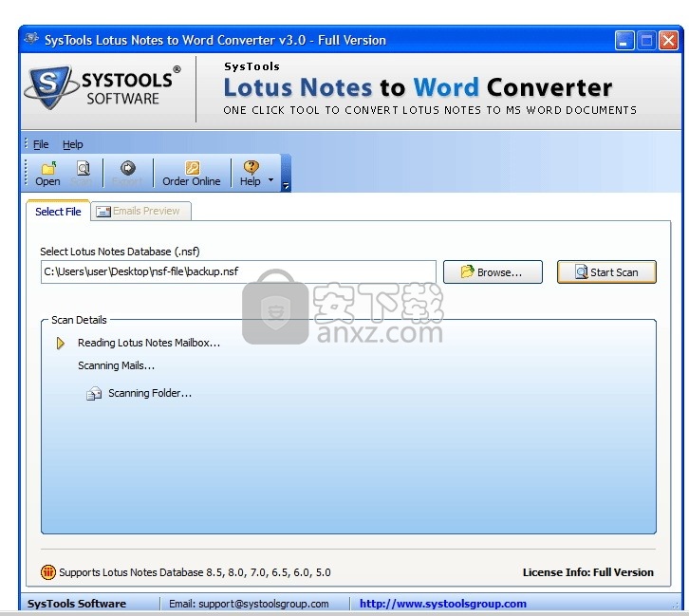Click the window resize grip in status bar

676,606
